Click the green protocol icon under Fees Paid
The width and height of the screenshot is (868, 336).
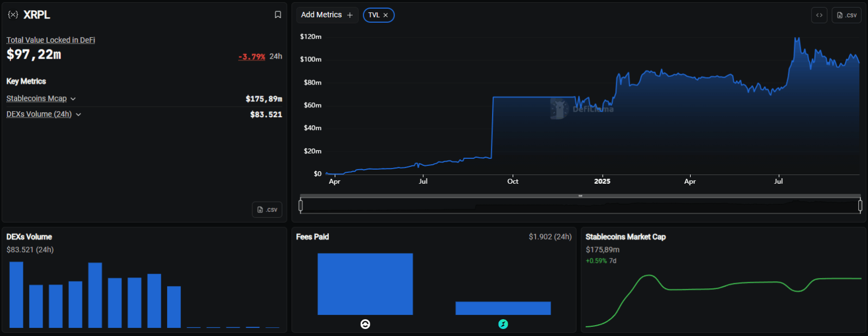click(x=503, y=324)
